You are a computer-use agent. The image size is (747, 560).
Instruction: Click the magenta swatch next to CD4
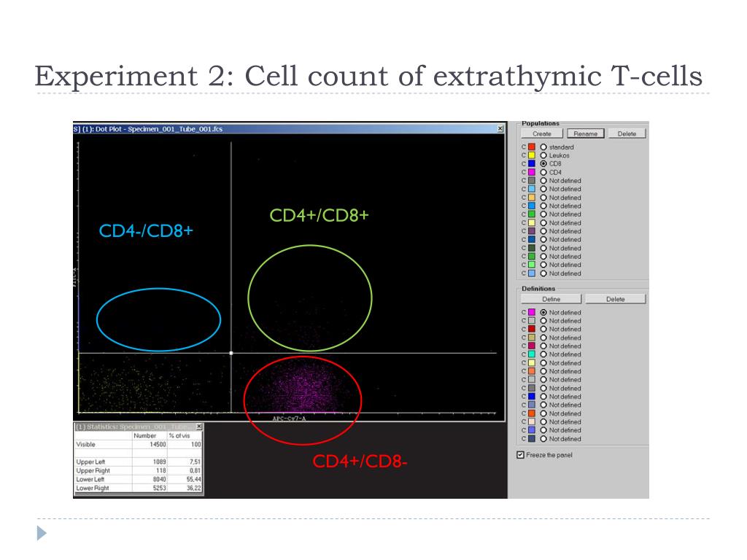[532, 172]
